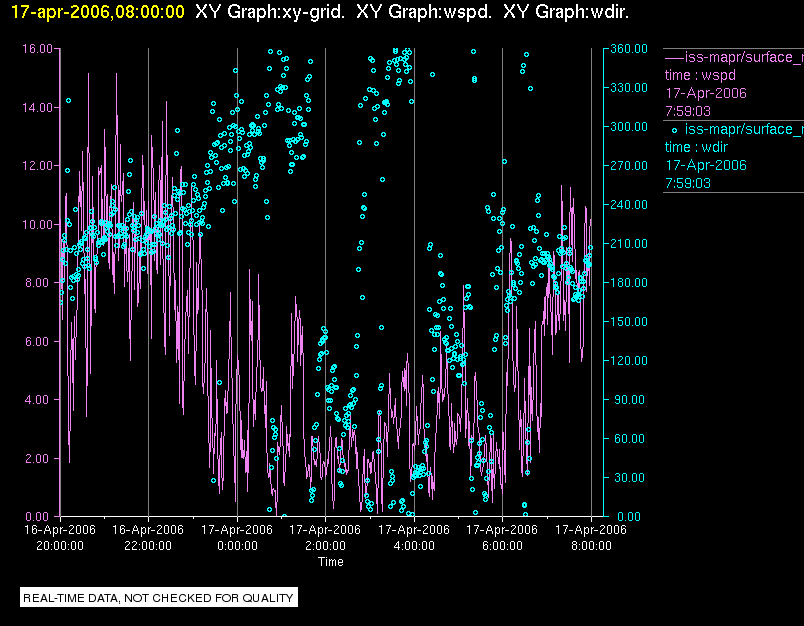This screenshot has height=626, width=804.
Task: Select the cyan circle wdir legend marker
Action: (674, 130)
